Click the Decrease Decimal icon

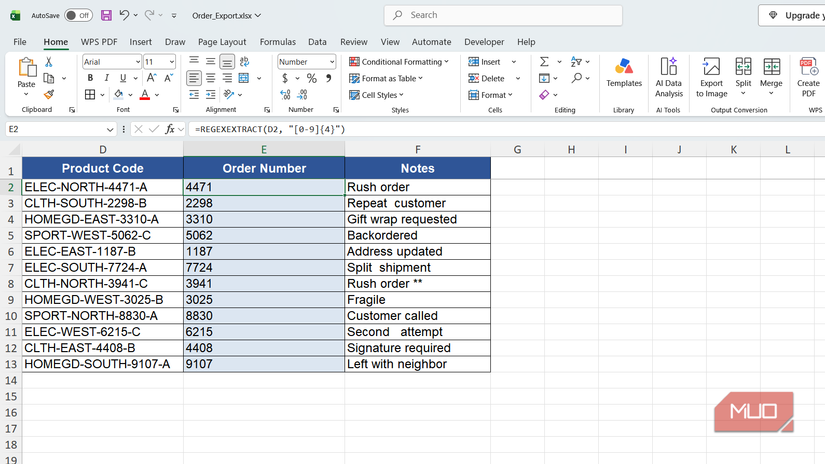[x=302, y=95]
